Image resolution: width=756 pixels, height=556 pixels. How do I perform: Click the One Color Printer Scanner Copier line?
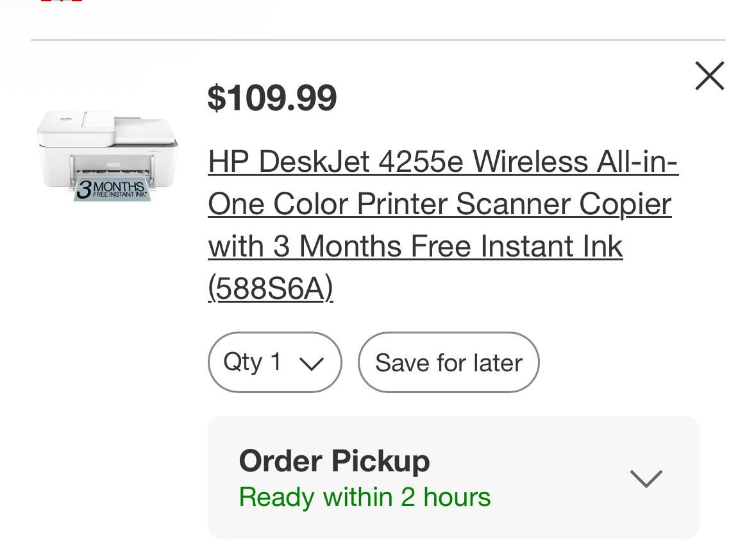click(x=439, y=204)
